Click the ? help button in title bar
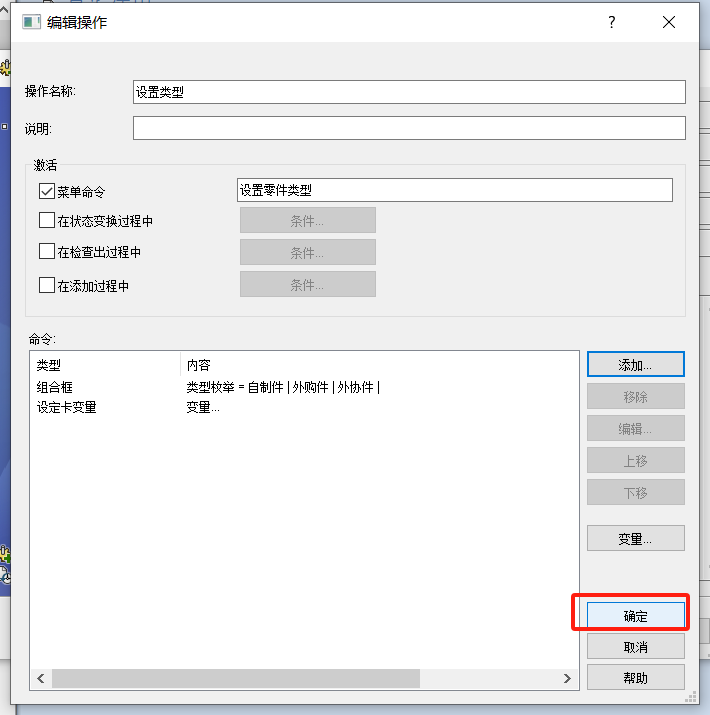The height and width of the screenshot is (715, 710). (612, 22)
